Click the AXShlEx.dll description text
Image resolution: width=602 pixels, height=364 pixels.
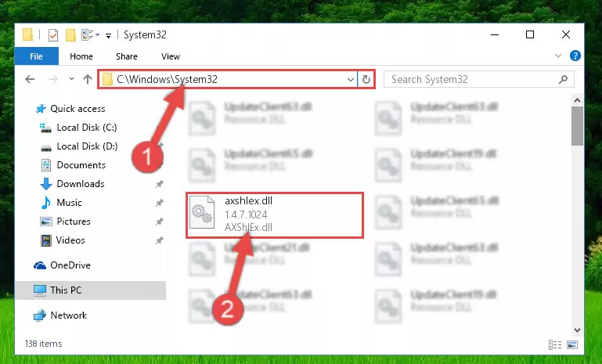(x=248, y=227)
